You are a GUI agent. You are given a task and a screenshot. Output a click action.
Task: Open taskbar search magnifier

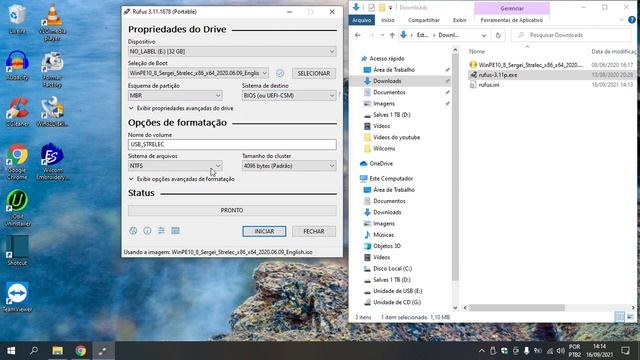[x=34, y=351]
